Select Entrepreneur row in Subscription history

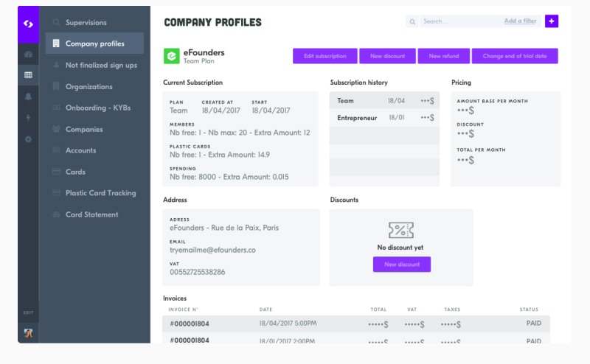384,118
